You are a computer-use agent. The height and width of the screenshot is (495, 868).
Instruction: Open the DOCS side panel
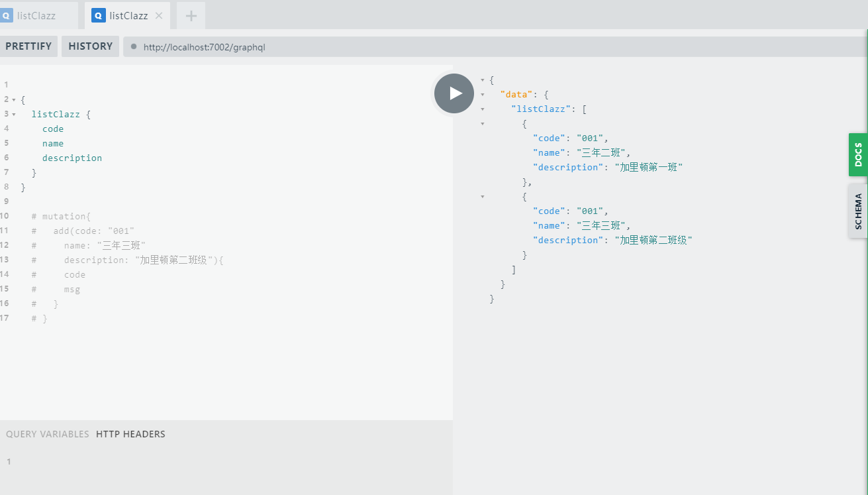tap(858, 154)
